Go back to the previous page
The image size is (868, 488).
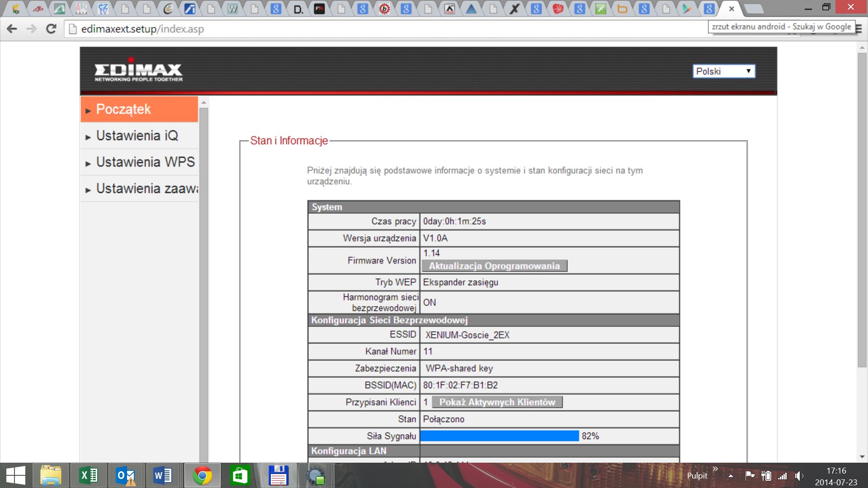point(12,29)
